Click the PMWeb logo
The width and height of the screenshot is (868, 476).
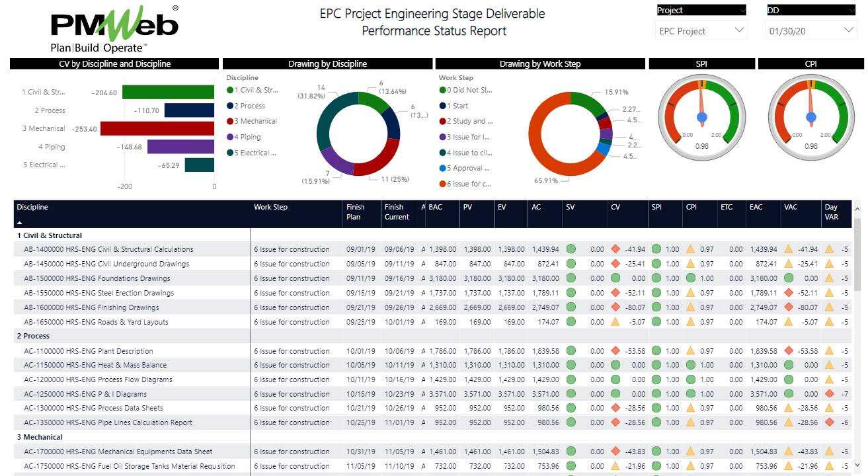pos(114,29)
